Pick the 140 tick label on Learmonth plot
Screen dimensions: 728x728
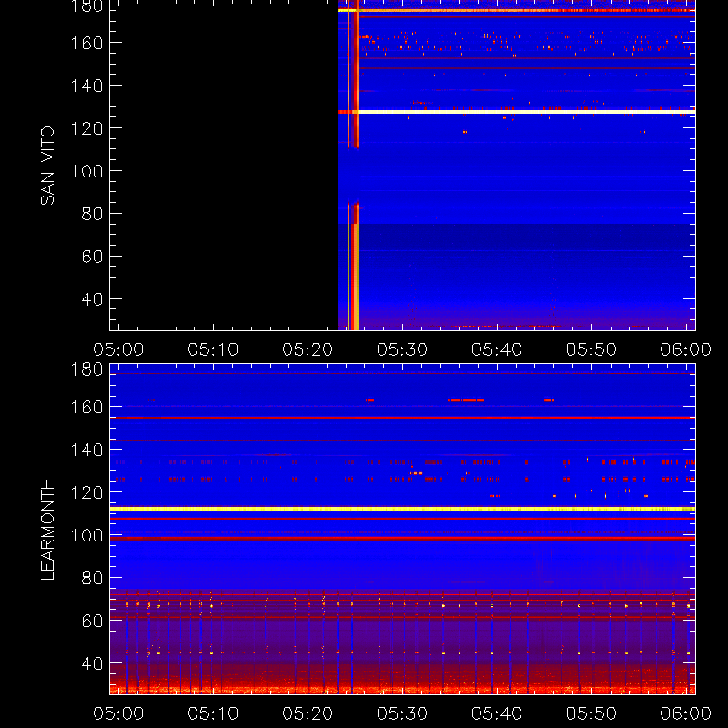point(86,450)
